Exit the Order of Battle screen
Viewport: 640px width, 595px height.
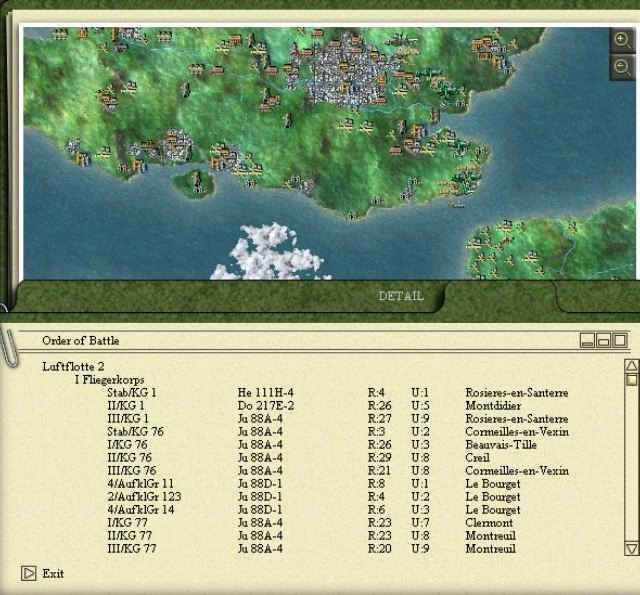coord(43,573)
